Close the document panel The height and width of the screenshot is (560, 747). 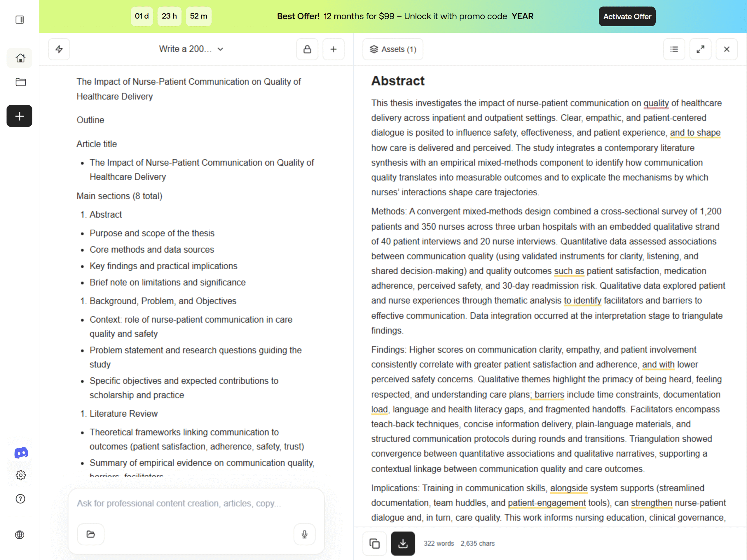726,49
